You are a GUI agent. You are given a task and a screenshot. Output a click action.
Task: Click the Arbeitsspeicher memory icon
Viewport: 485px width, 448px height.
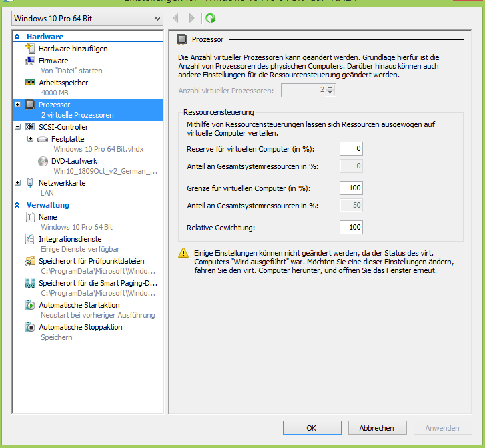(x=30, y=83)
